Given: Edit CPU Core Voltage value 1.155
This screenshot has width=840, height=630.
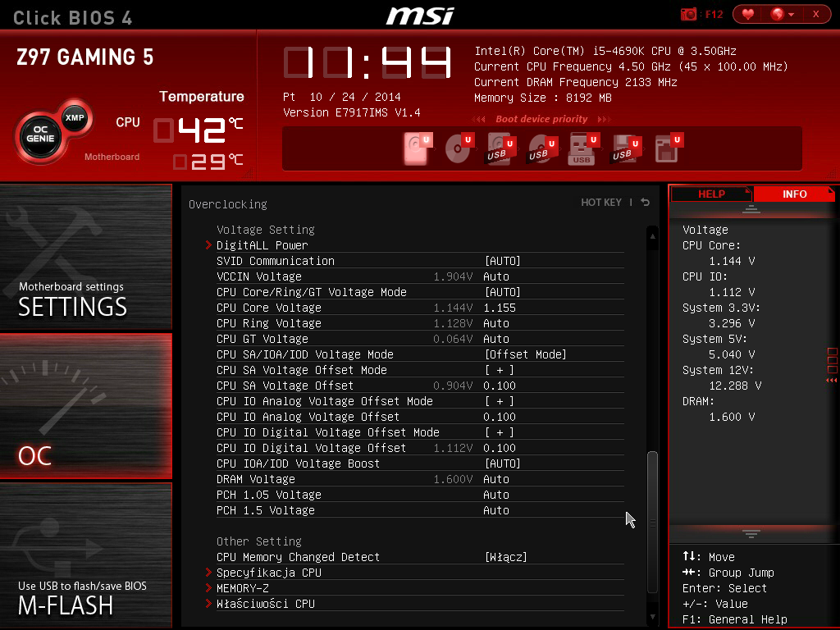Looking at the screenshot, I should (500, 308).
